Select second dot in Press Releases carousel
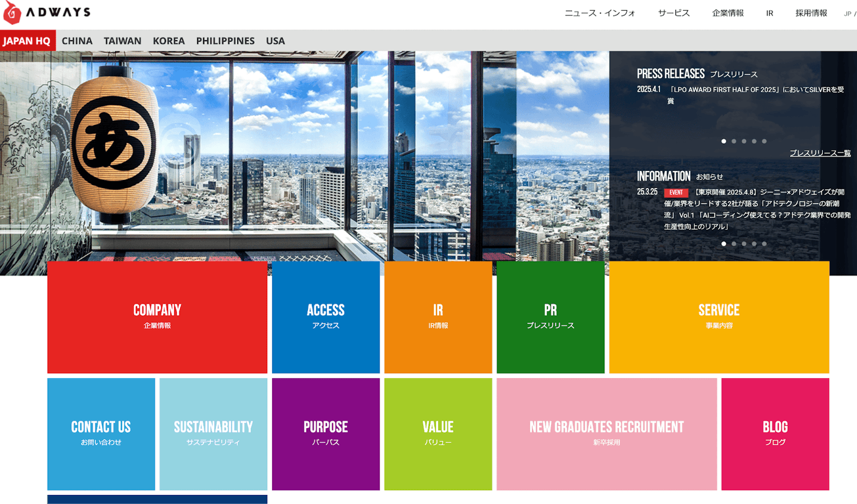This screenshot has width=857, height=504. [734, 141]
